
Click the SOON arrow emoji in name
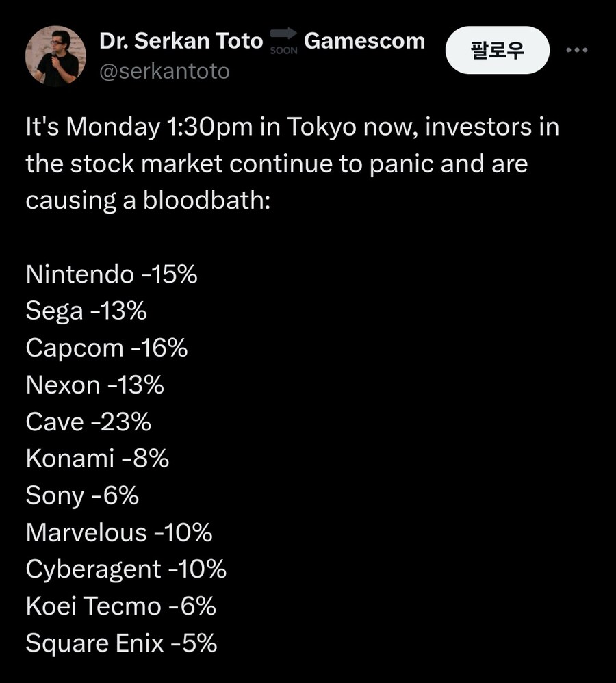click(283, 43)
